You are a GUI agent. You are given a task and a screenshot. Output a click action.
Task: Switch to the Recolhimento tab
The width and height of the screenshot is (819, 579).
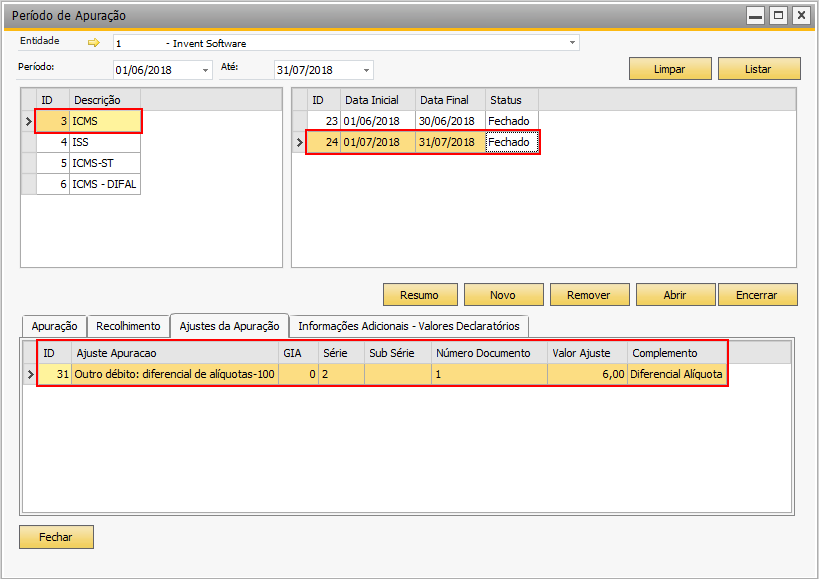[x=128, y=326]
